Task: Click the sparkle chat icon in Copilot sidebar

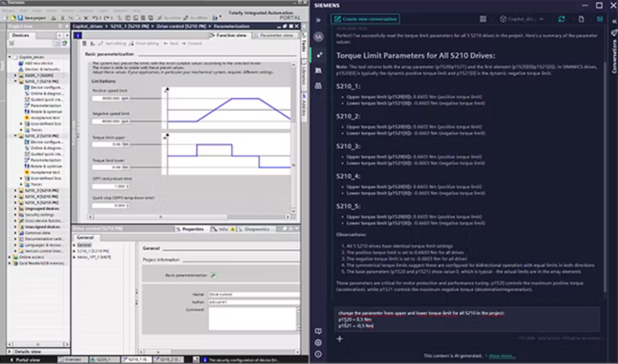Action: click(319, 55)
